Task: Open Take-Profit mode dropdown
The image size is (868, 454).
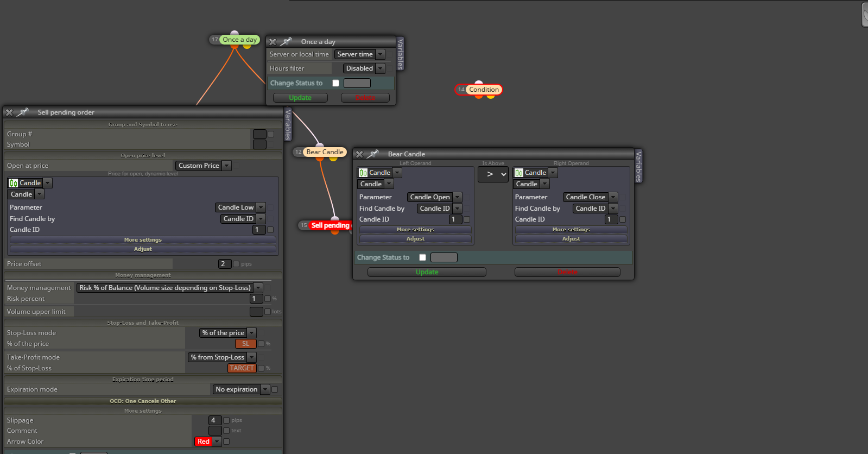Action: (x=222, y=357)
